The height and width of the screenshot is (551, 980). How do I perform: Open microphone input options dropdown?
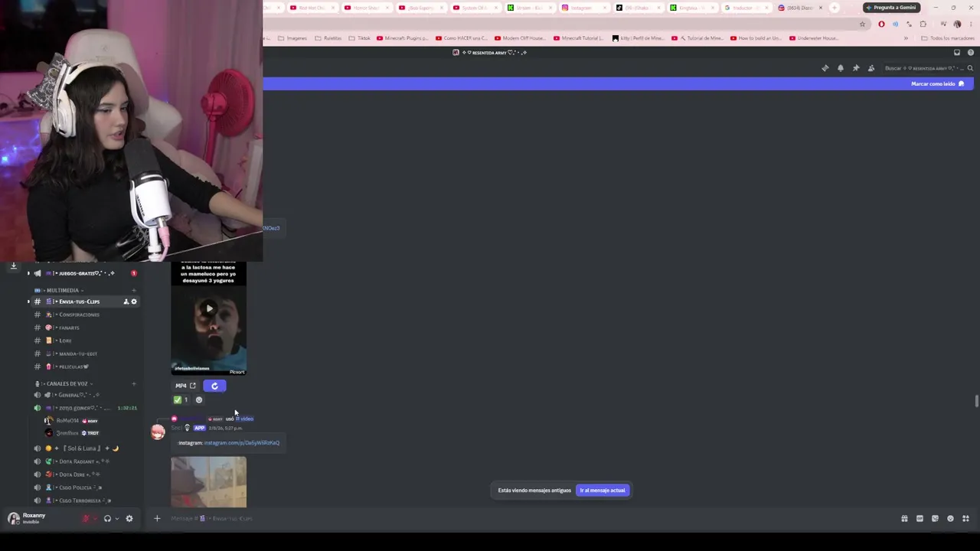pyautogui.click(x=95, y=519)
